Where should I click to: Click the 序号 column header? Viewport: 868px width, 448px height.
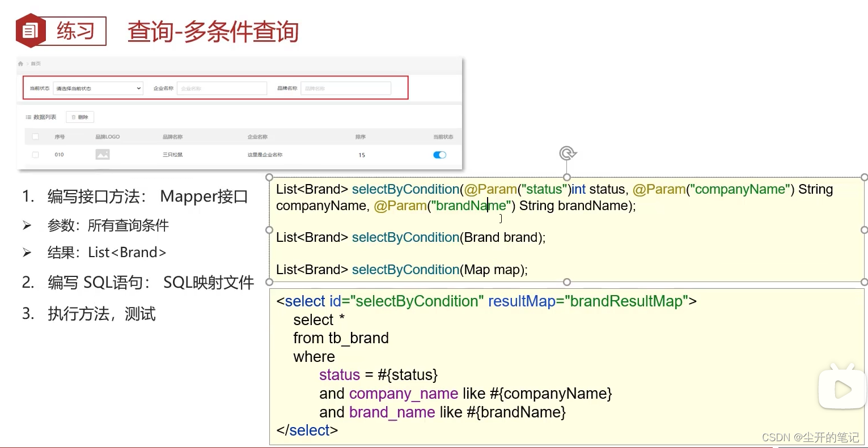pos(60,137)
